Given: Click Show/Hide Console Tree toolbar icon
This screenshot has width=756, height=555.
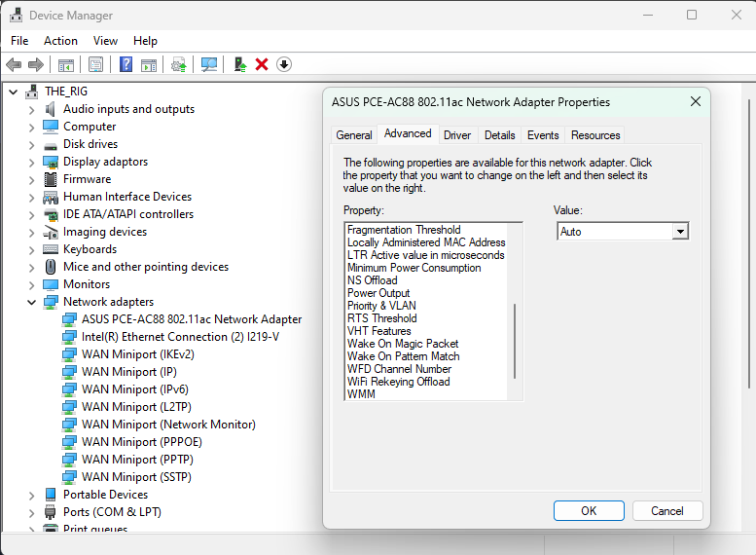Looking at the screenshot, I should click(66, 64).
